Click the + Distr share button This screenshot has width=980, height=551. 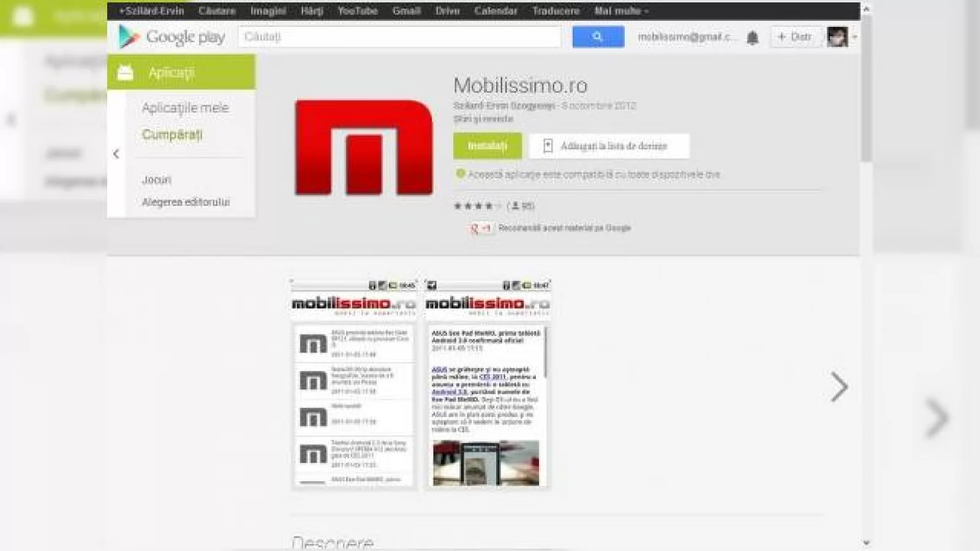[x=795, y=37]
